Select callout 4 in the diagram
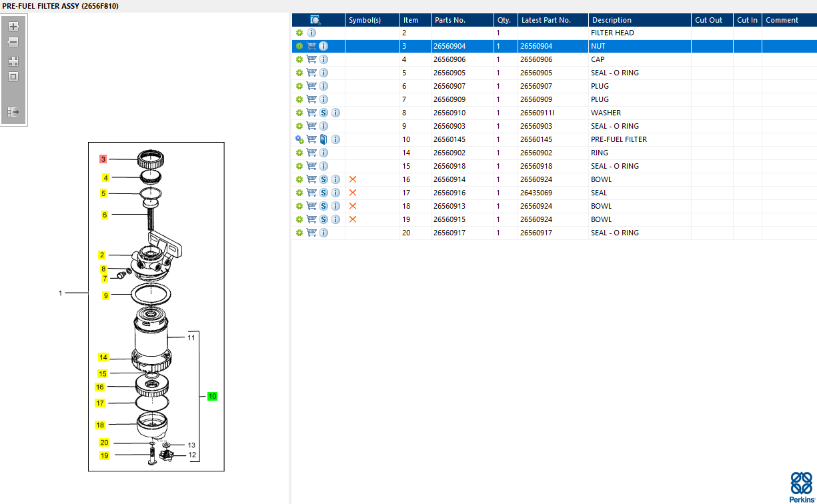Viewport: 817px width, 504px height. [105, 178]
